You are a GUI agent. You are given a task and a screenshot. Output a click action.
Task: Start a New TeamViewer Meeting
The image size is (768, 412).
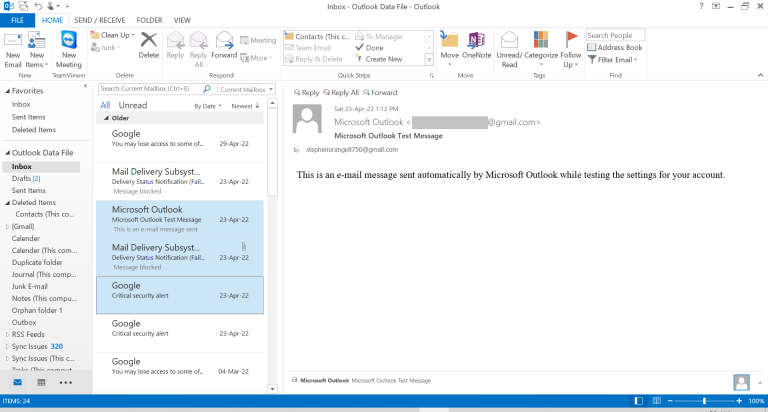coord(69,47)
